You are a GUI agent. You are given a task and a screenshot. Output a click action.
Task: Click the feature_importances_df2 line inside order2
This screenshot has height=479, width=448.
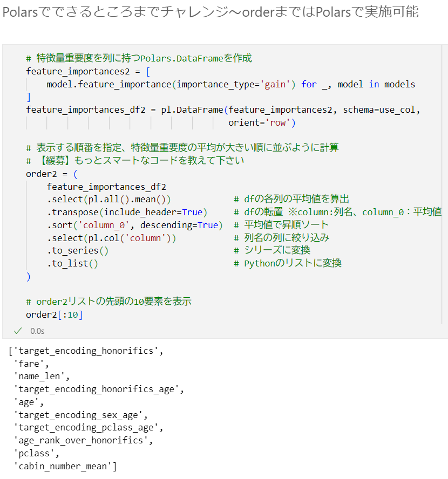(x=106, y=187)
